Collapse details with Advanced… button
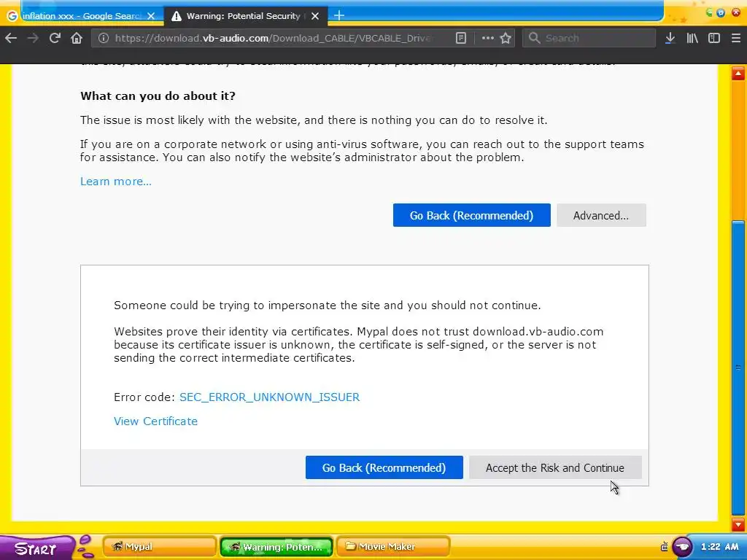Viewport: 747px width, 560px height. click(x=601, y=215)
